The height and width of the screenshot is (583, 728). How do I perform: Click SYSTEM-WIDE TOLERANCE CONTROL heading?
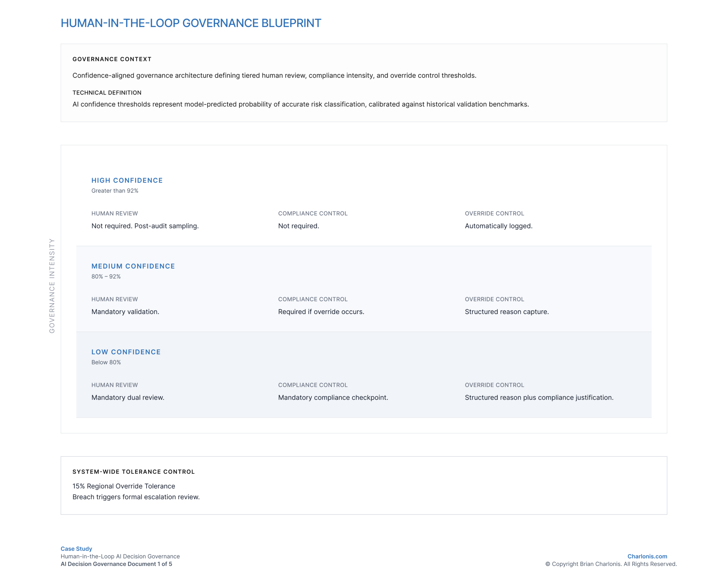(x=133, y=472)
